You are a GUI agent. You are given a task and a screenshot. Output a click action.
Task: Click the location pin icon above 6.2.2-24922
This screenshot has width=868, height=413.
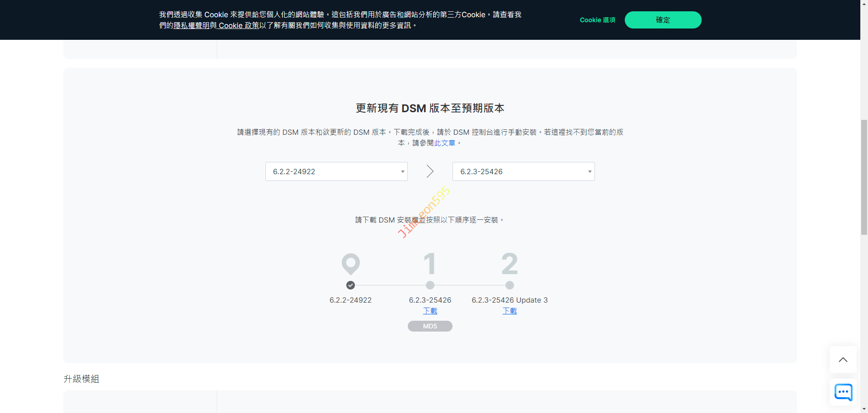(x=350, y=263)
